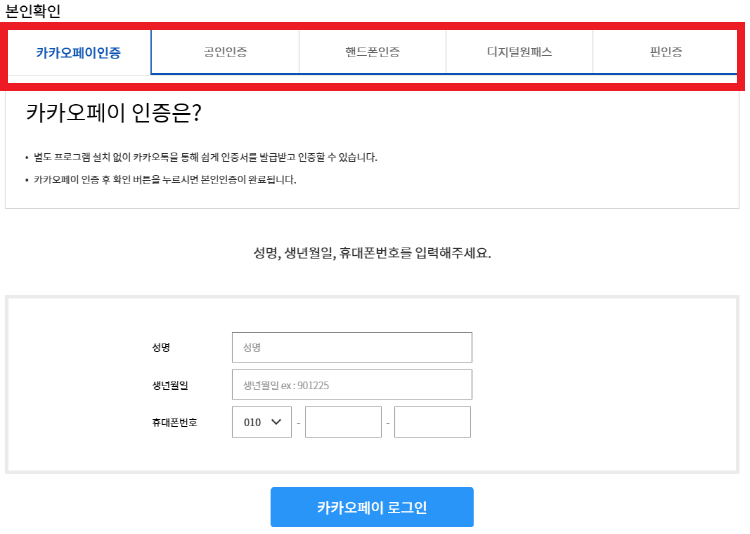Click the 생년월일 label
Screen dimensions: 750x534
[170, 385]
